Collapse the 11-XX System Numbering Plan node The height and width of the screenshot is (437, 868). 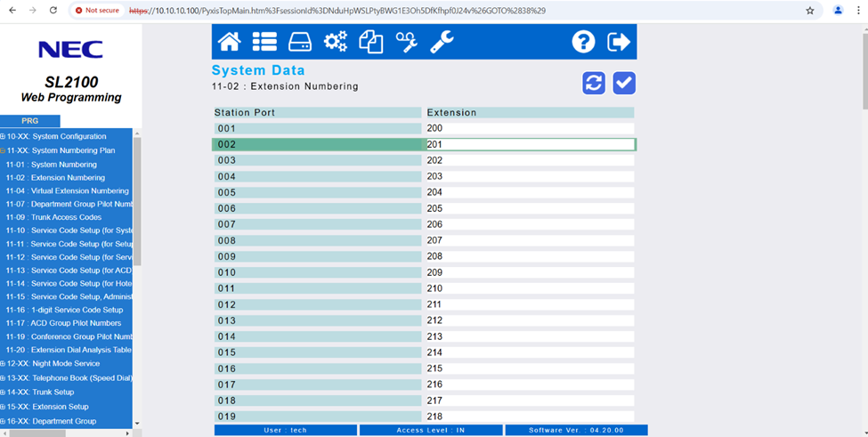point(3,151)
